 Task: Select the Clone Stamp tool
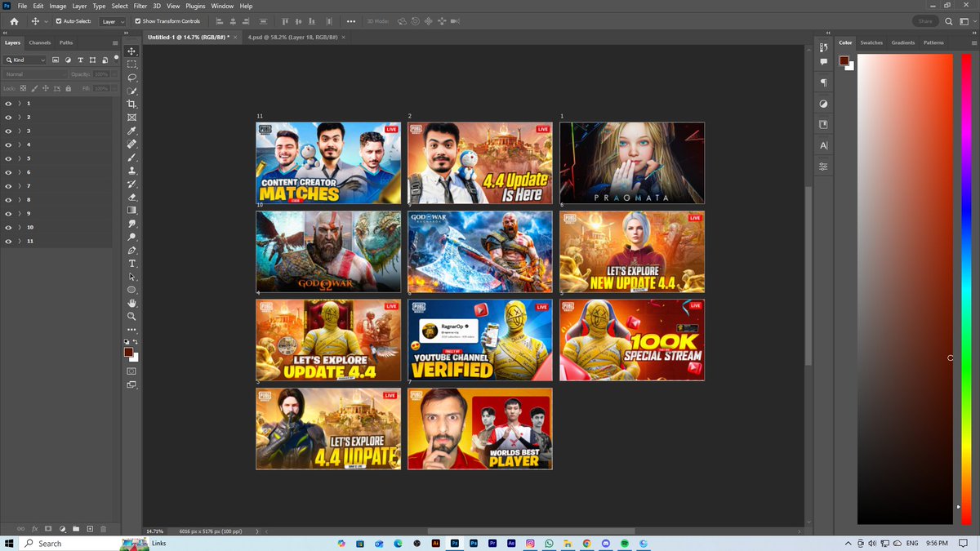[x=132, y=171]
